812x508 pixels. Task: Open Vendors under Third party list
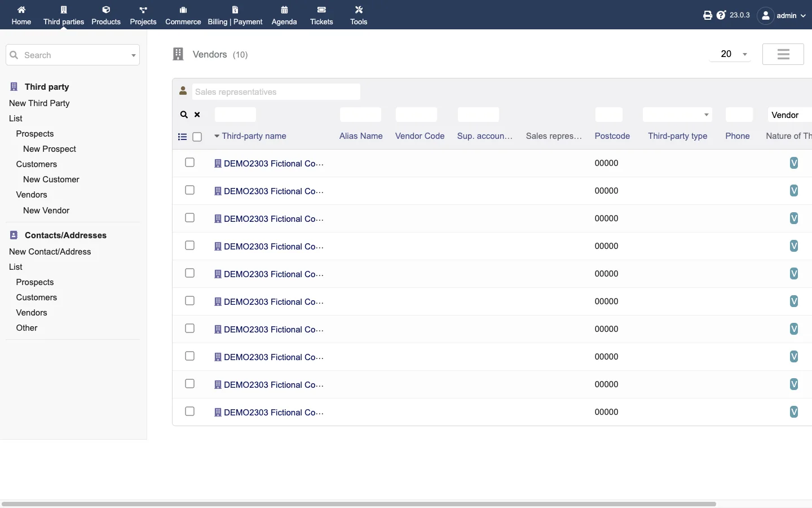click(32, 195)
